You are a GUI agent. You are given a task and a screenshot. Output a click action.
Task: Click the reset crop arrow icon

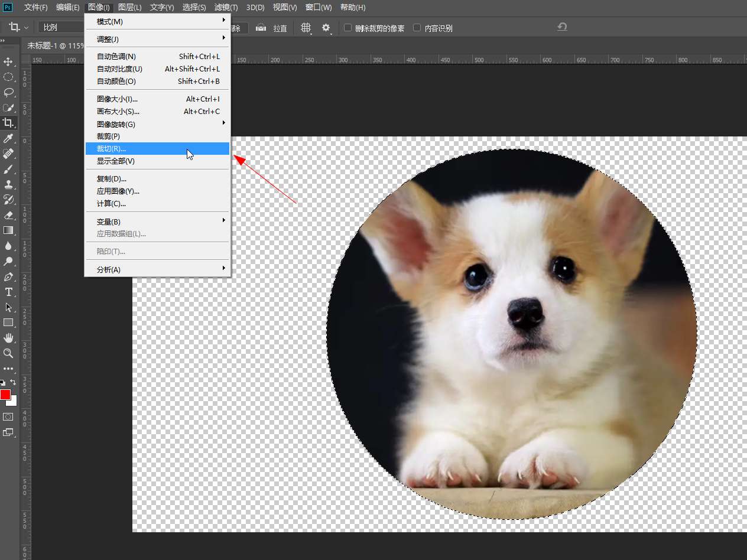coord(562,27)
